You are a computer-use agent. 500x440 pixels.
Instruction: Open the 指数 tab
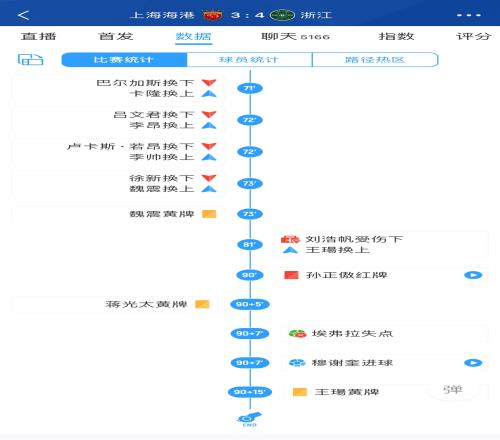click(396, 36)
